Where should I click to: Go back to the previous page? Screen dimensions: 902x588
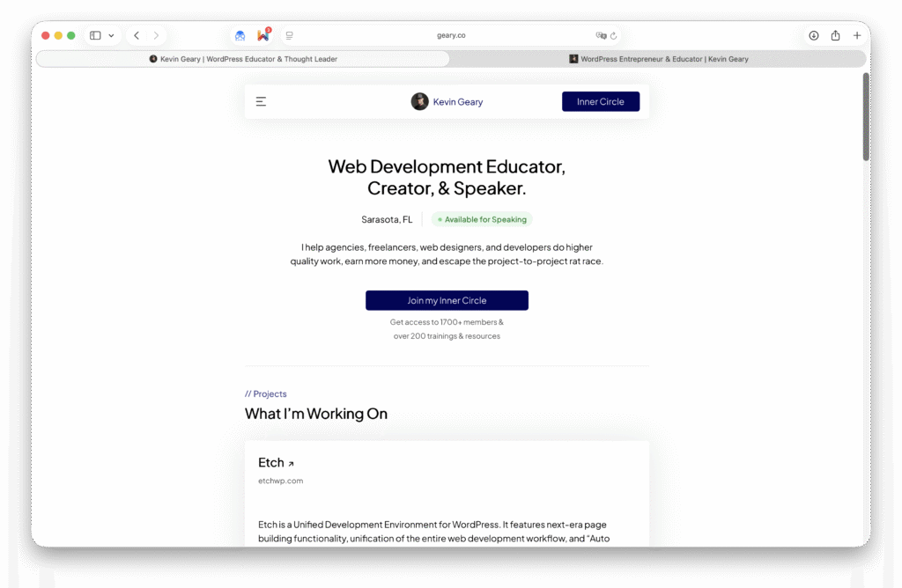tap(137, 35)
